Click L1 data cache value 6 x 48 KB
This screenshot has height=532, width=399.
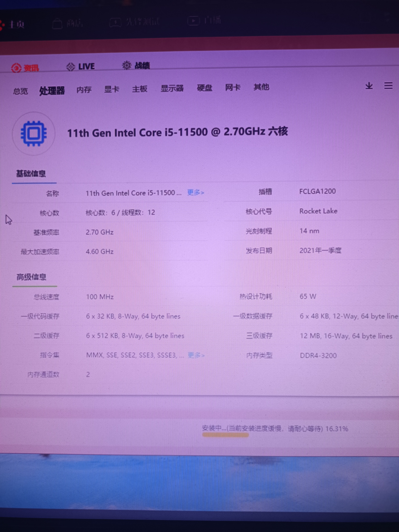click(349, 316)
